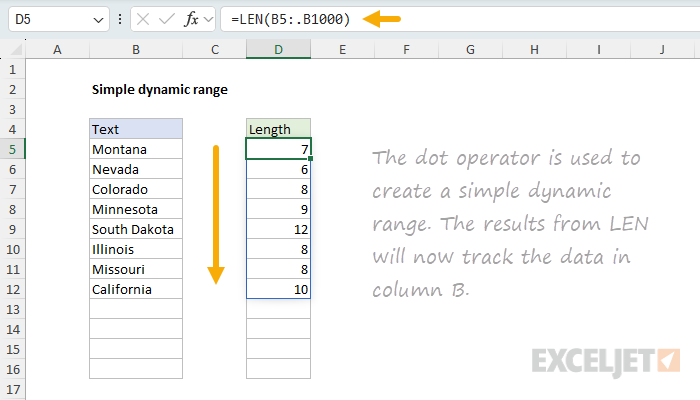This screenshot has width=700, height=400.
Task: Click the Exceljet logo
Action: click(607, 358)
